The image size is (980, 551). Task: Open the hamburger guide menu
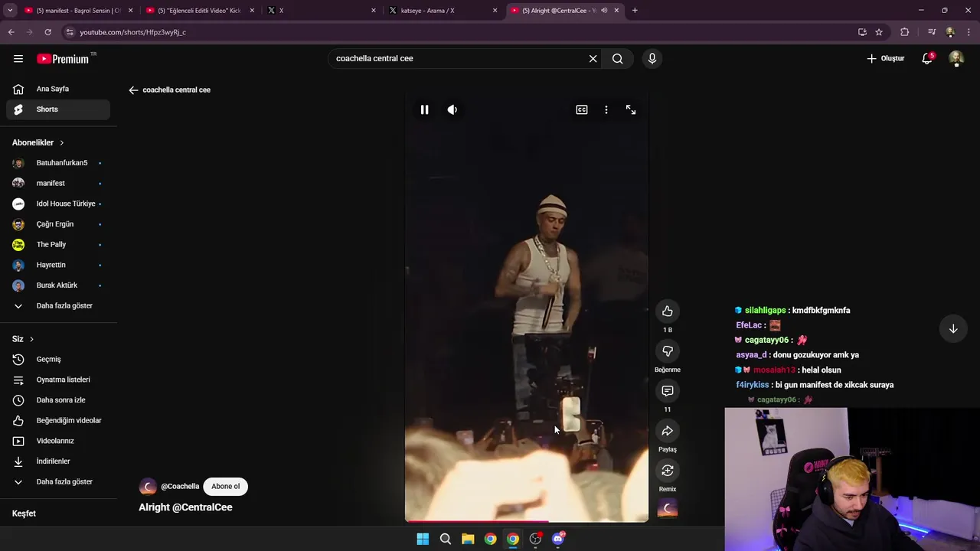coord(18,58)
